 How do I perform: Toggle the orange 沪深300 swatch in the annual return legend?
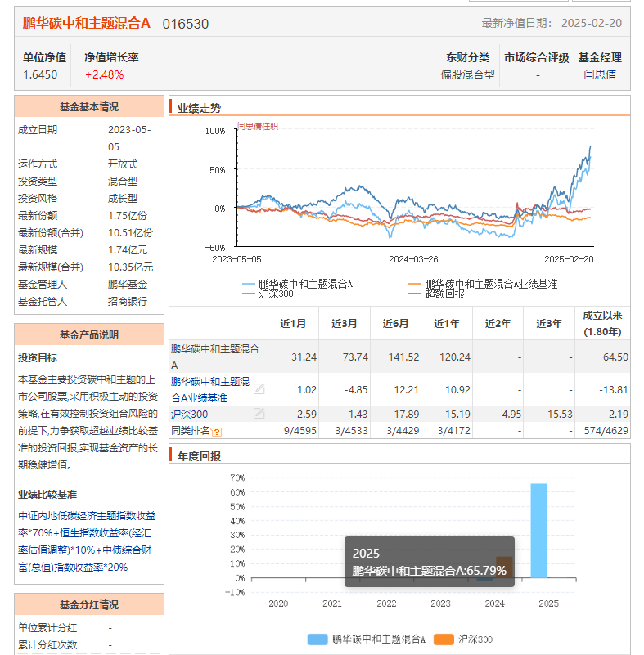(444, 639)
